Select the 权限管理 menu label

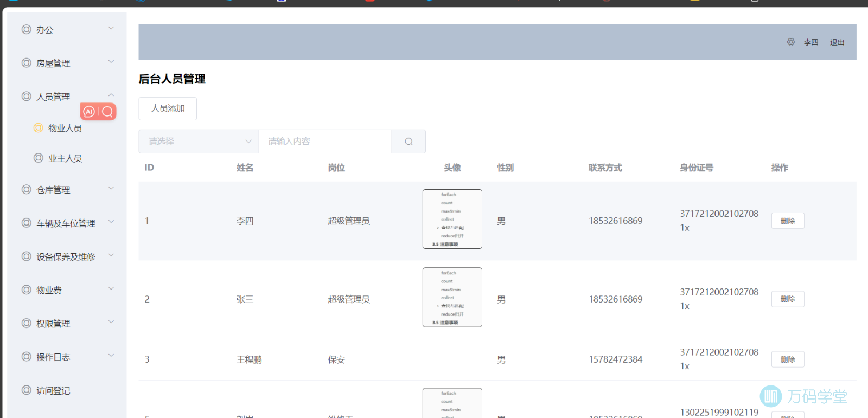point(53,324)
